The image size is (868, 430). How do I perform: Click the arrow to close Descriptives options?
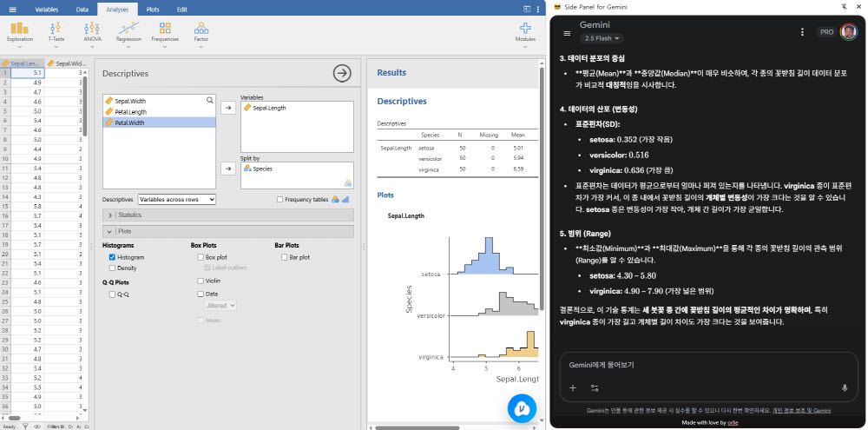click(342, 74)
